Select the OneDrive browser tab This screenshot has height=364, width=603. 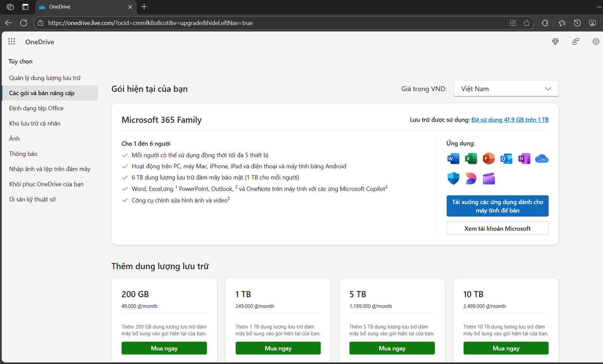(x=86, y=7)
